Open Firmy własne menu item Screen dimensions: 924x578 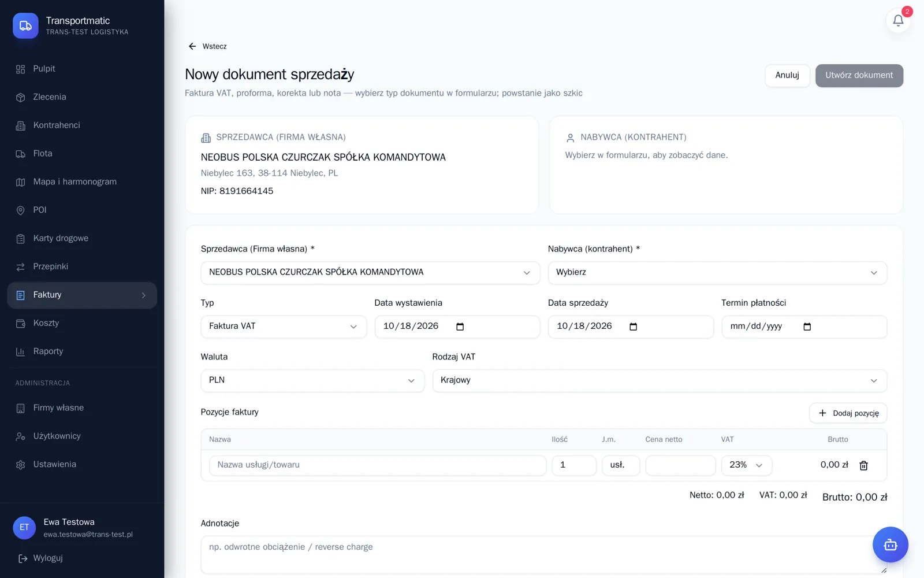pyautogui.click(x=82, y=408)
